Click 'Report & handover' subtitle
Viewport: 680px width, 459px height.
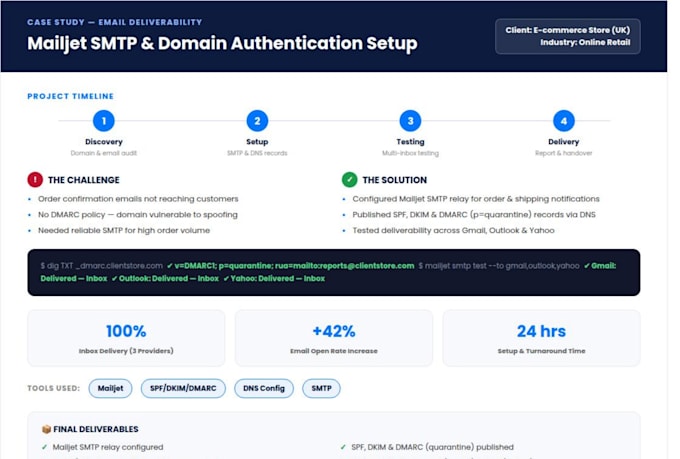coord(564,153)
